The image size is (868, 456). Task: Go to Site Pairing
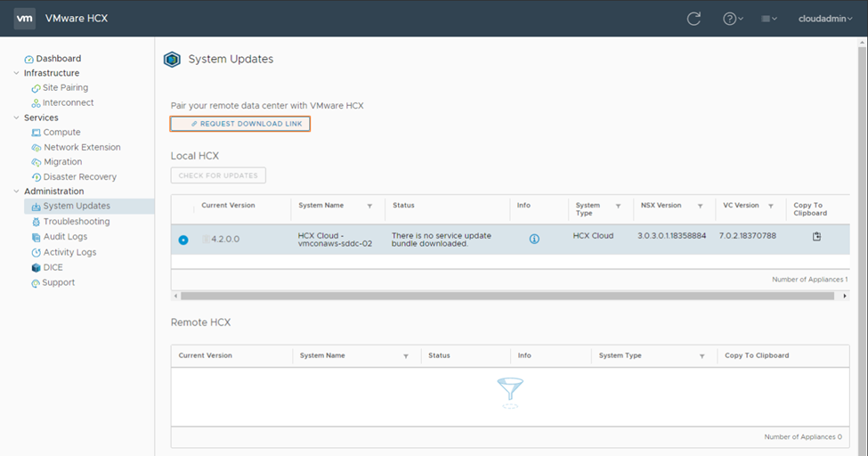tap(65, 87)
